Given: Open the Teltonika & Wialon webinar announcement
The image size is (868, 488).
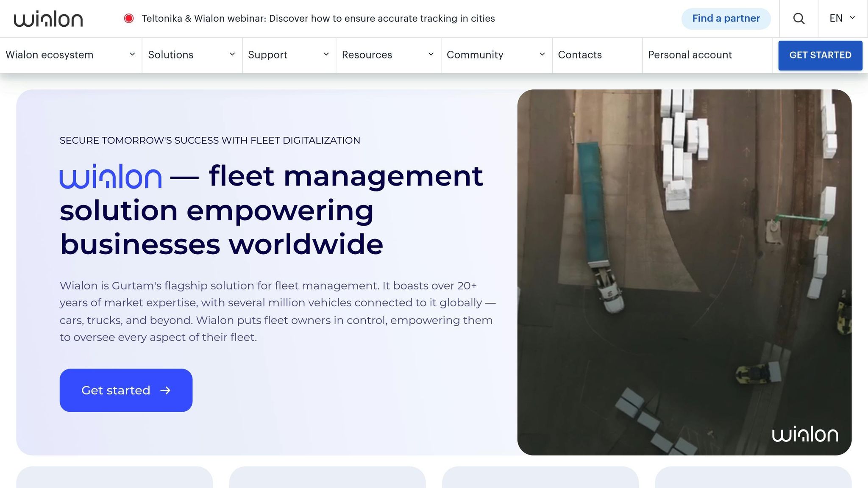Looking at the screenshot, I should 318,19.
